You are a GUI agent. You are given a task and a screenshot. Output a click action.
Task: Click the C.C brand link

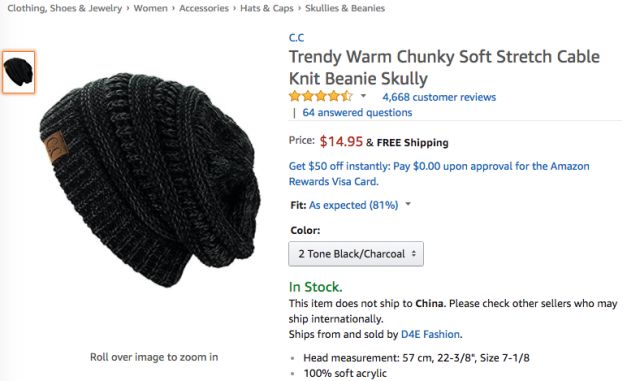click(296, 38)
